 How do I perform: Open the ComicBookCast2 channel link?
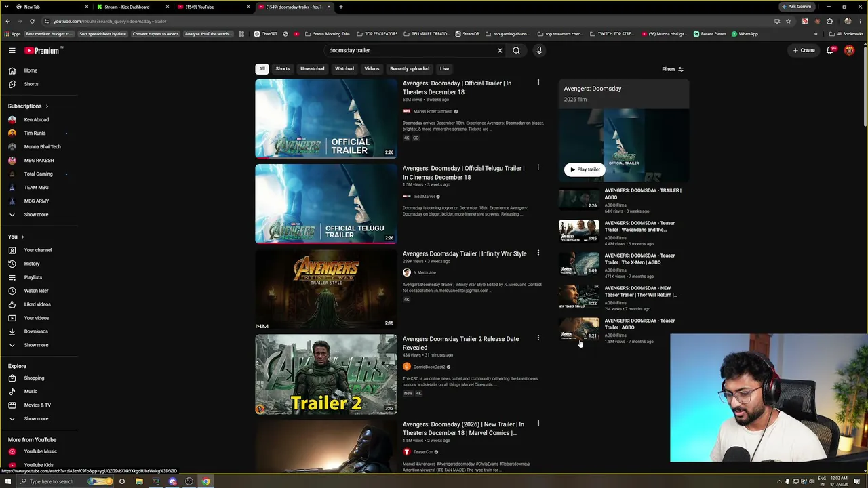pyautogui.click(x=429, y=367)
